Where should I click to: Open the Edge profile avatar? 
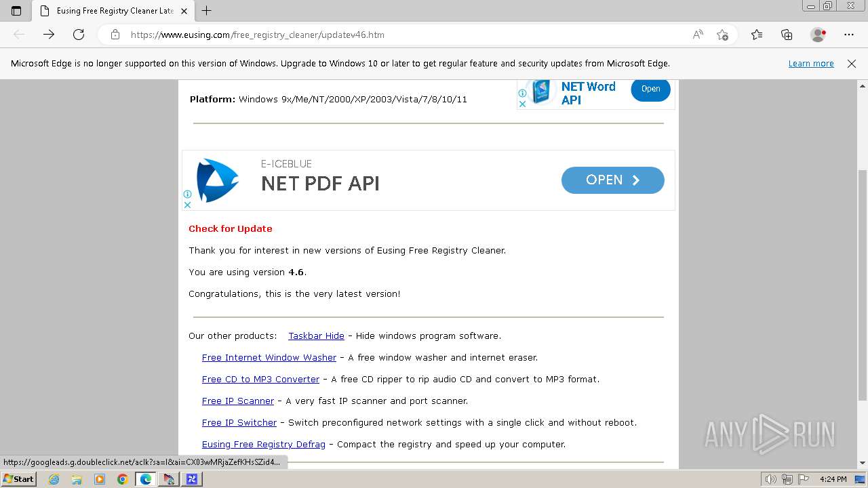point(818,35)
